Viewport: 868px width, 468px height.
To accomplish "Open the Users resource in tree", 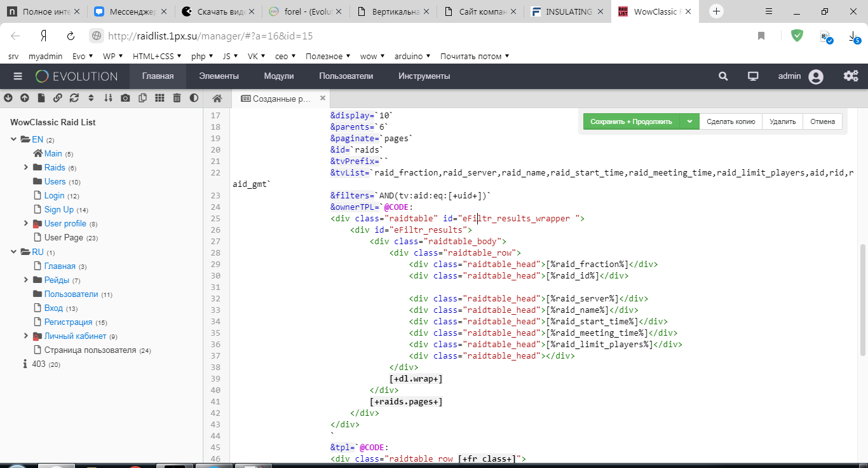I will 55,181.
